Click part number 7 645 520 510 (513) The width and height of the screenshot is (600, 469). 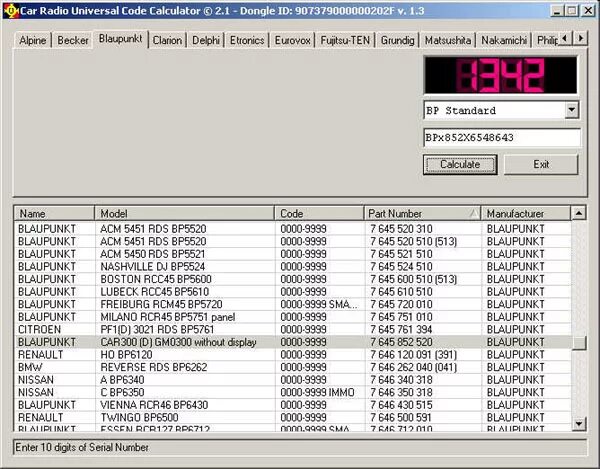(414, 241)
